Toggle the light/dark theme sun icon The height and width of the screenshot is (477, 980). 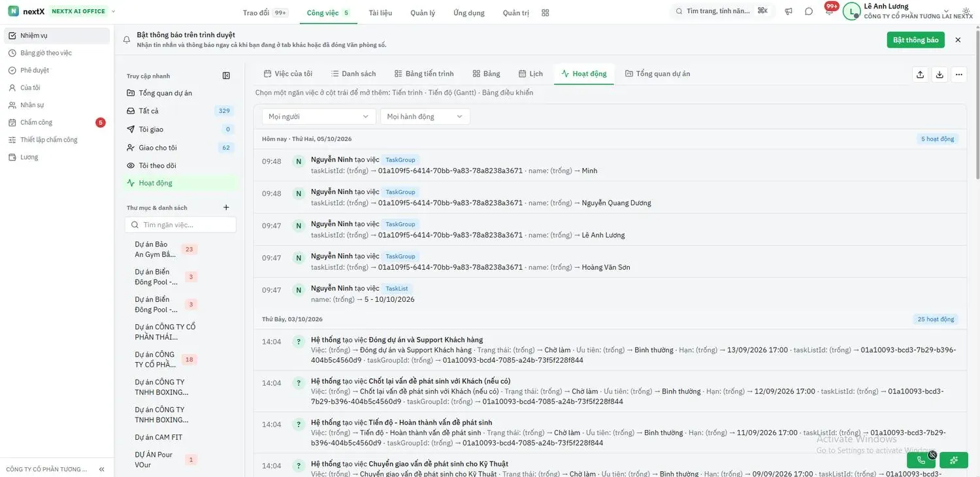(x=966, y=12)
